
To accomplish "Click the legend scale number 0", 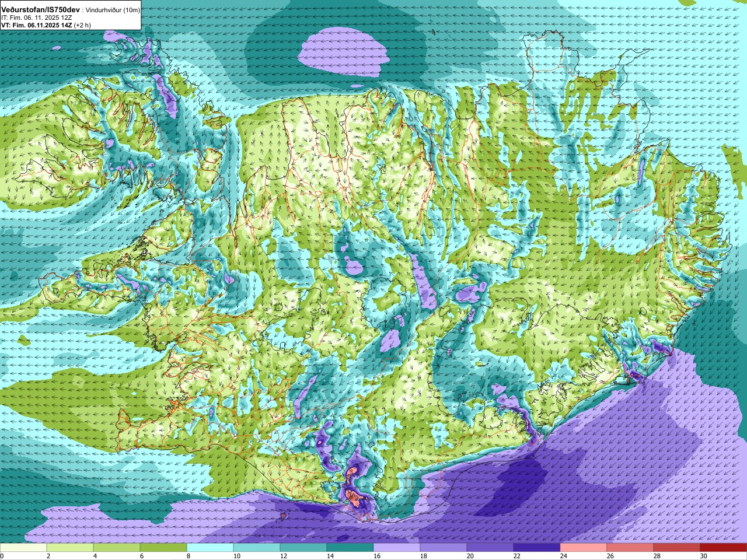I will coord(2,556).
